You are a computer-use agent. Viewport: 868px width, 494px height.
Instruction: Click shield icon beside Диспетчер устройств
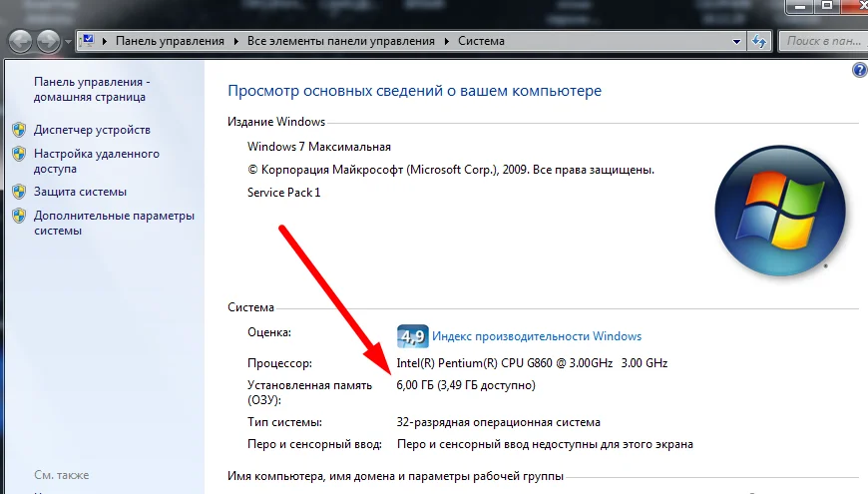tap(19, 130)
